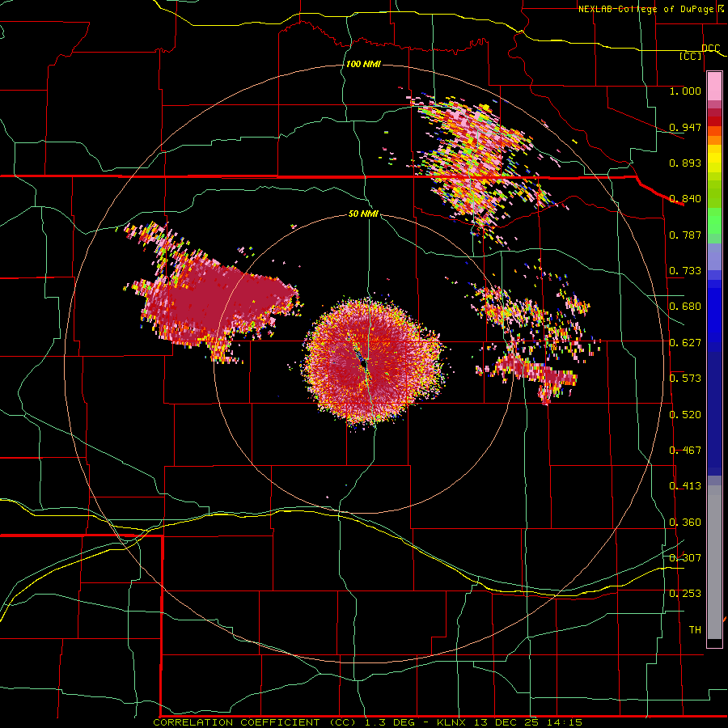Click the NEXLAB-College of DuPage credit text
Viewport: 728px width, 728px height.
(x=646, y=9)
